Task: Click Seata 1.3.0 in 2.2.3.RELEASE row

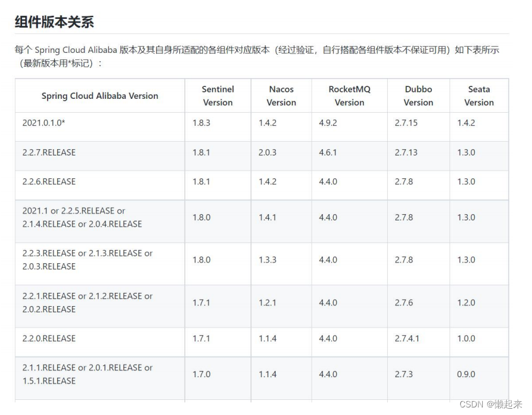Action: click(x=466, y=259)
